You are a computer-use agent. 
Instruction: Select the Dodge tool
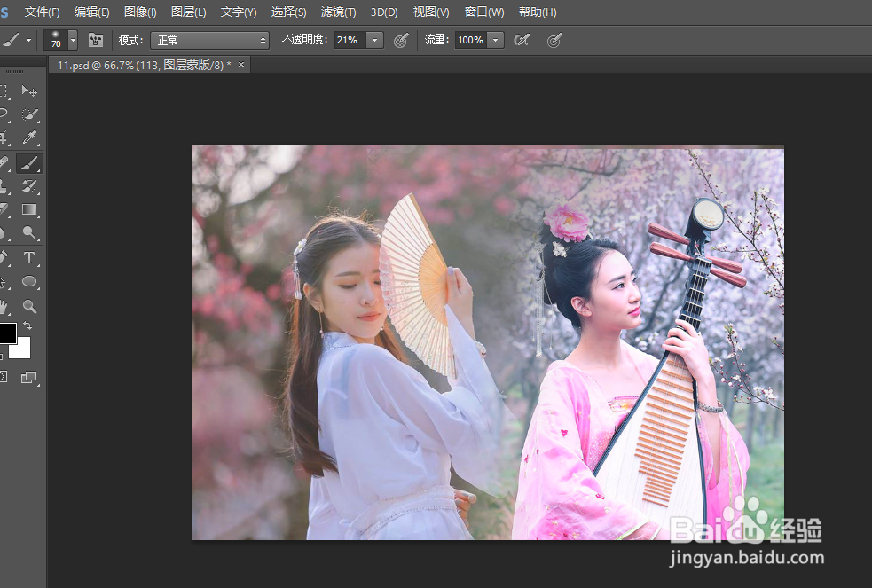coord(29,233)
